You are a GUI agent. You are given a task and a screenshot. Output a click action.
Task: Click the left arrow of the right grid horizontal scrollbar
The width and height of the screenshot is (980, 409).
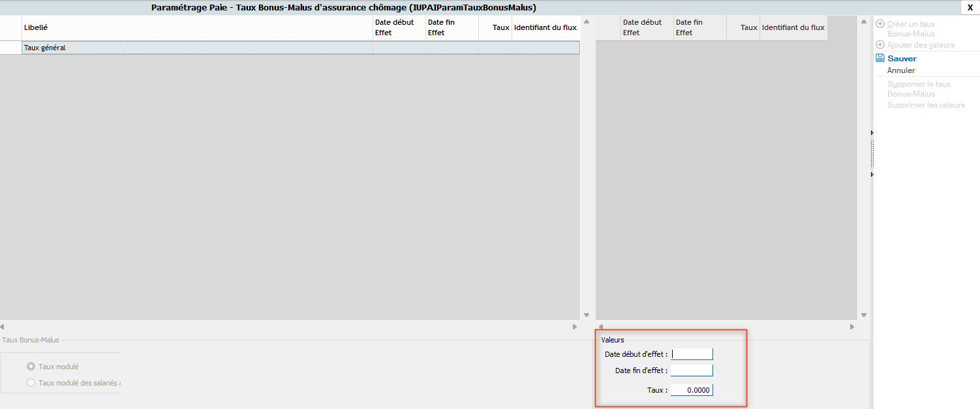601,327
